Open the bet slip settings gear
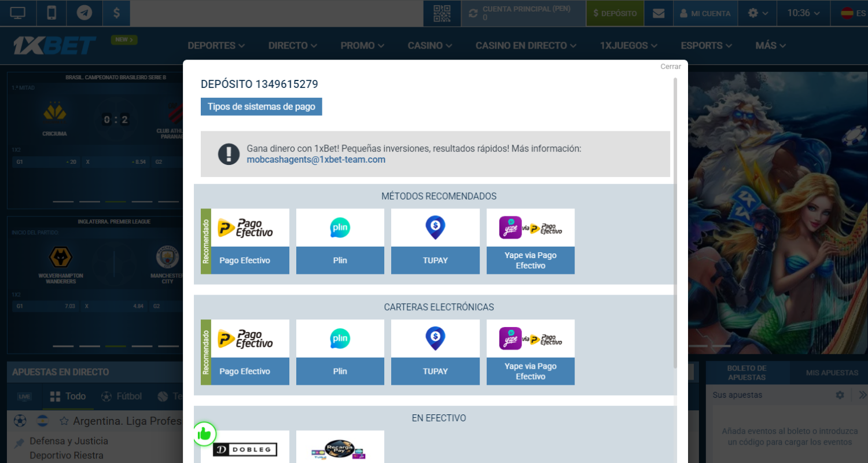 (840, 395)
